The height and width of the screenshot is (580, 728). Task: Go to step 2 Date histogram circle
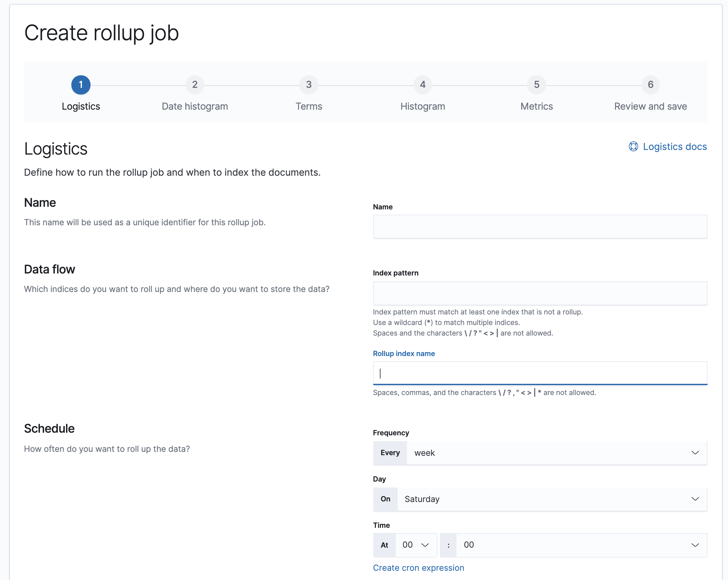[x=195, y=85]
